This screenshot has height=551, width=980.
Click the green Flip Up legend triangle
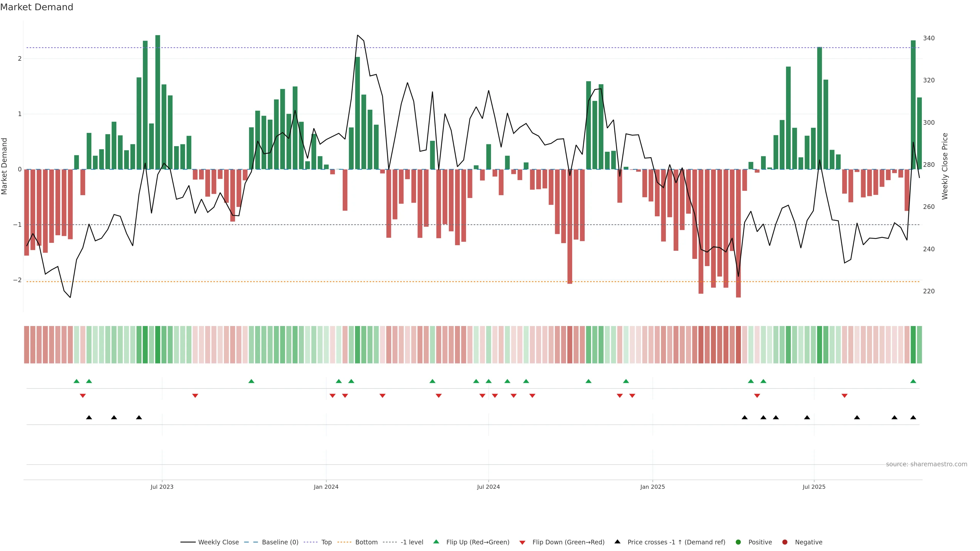click(x=436, y=542)
